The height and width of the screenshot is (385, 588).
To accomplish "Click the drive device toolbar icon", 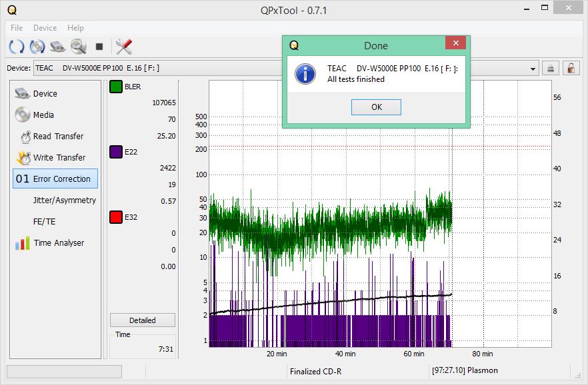I will pyautogui.click(x=58, y=47).
